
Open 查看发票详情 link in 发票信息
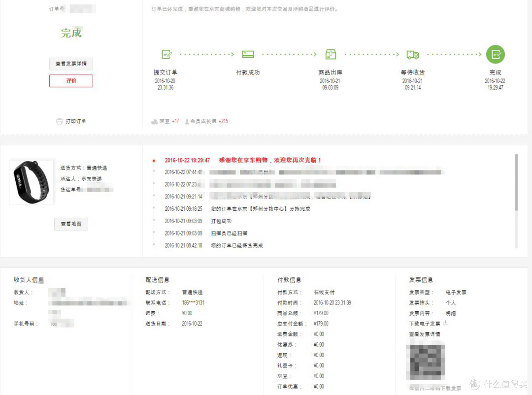point(425,334)
